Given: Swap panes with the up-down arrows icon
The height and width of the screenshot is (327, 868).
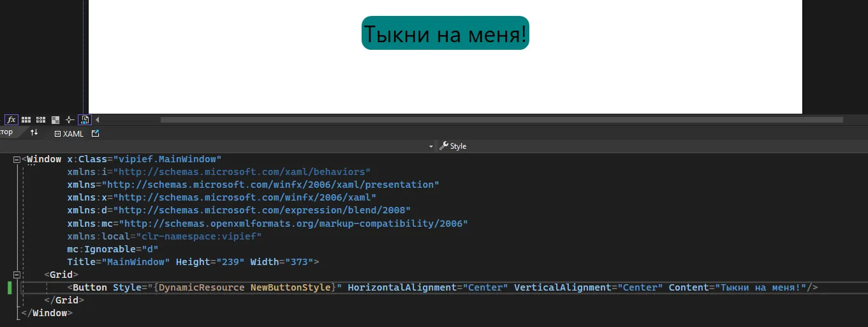Looking at the screenshot, I should pos(34,132).
